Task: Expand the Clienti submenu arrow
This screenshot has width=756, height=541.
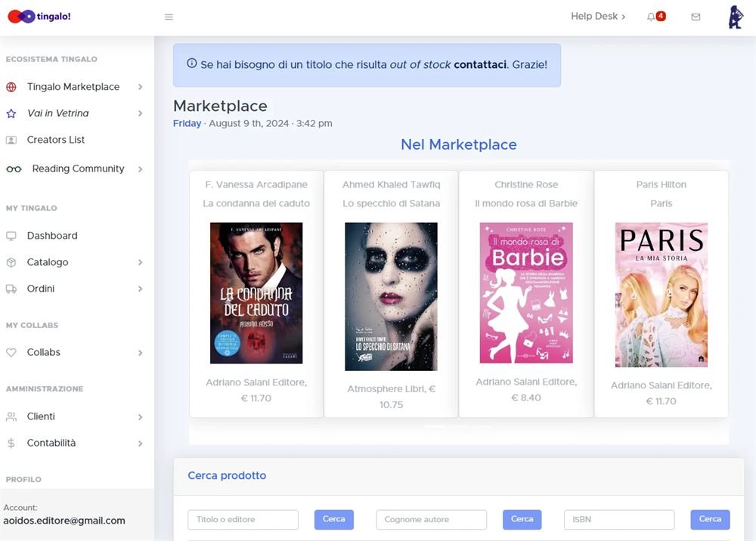Action: (x=141, y=417)
